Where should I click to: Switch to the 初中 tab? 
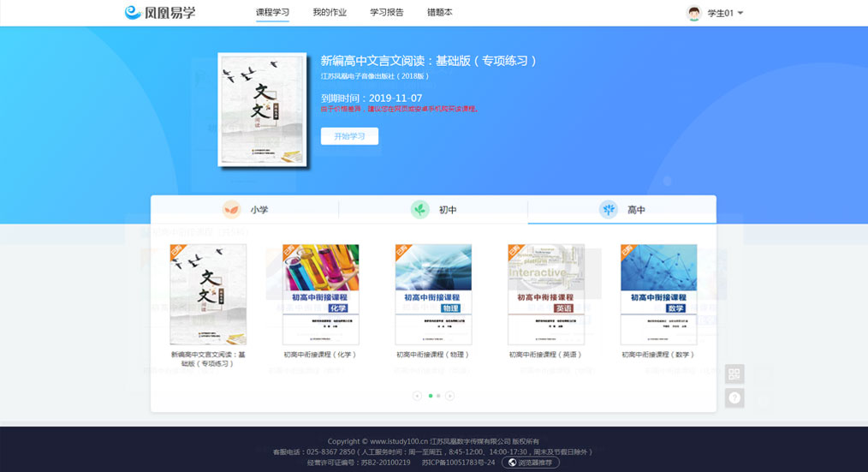[433, 209]
